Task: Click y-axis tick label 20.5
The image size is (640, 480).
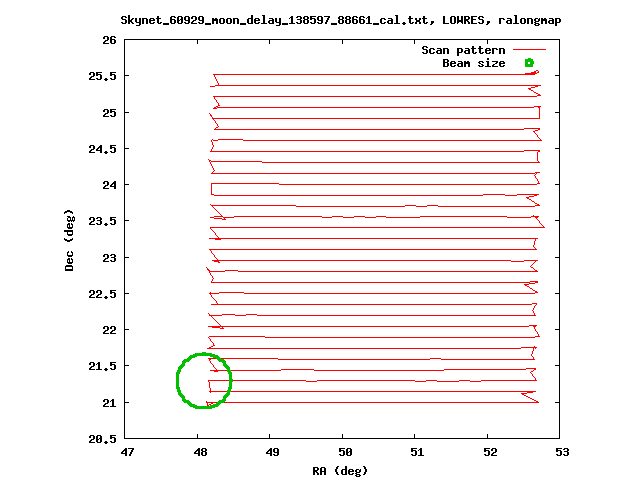Action: click(102, 439)
